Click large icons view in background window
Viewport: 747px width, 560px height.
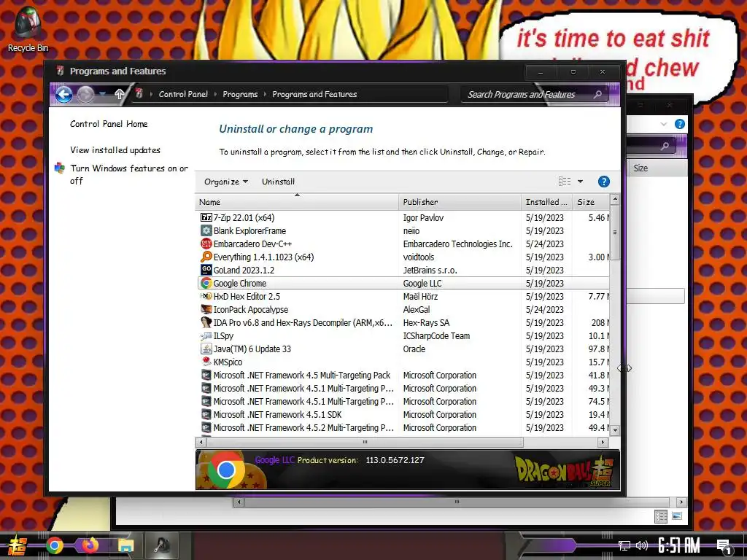point(677,516)
